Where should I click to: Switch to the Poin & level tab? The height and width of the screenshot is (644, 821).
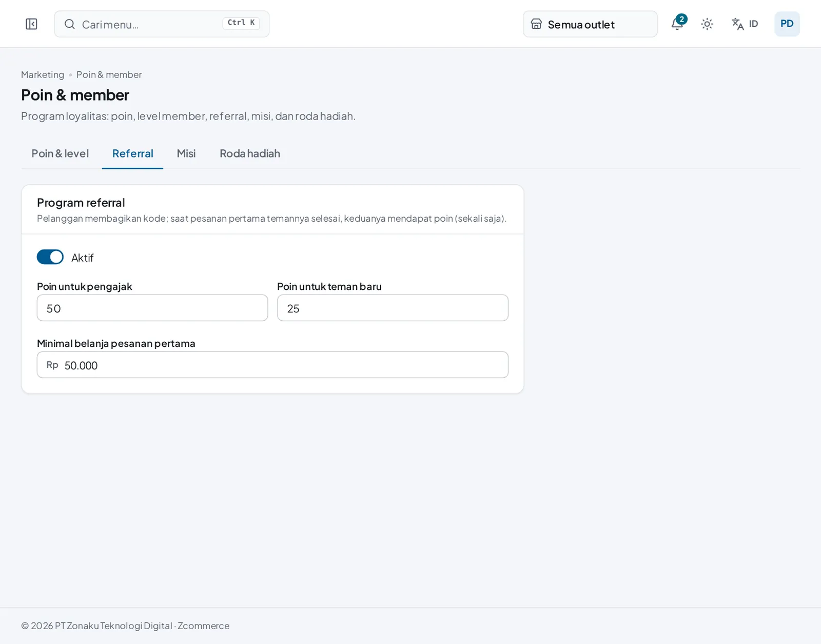click(x=60, y=153)
